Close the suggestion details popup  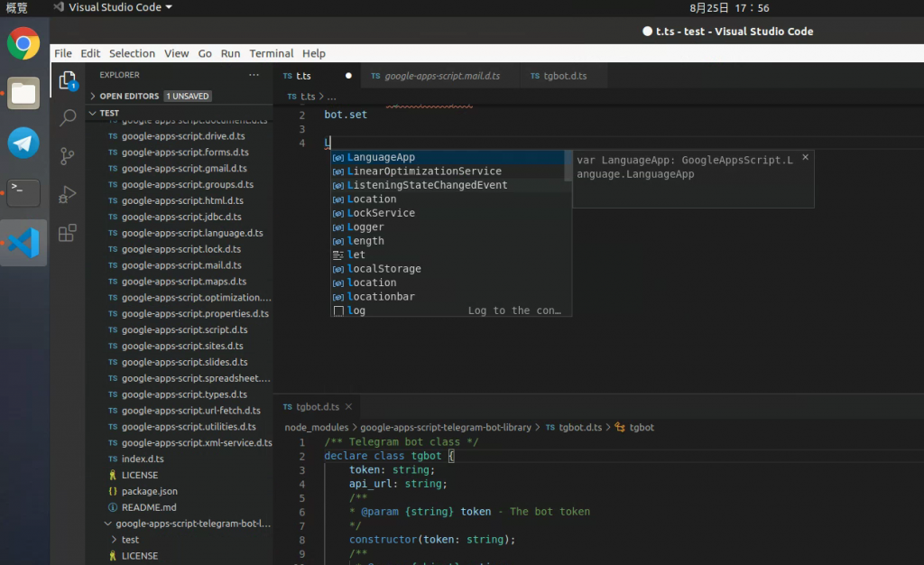(x=806, y=157)
